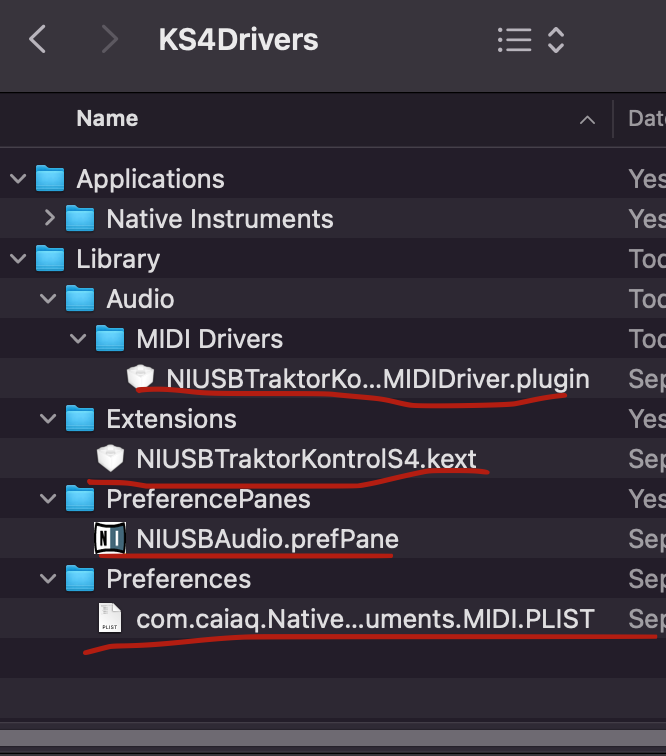Go back with the left chevron button
666x756 pixels.
click(38, 40)
